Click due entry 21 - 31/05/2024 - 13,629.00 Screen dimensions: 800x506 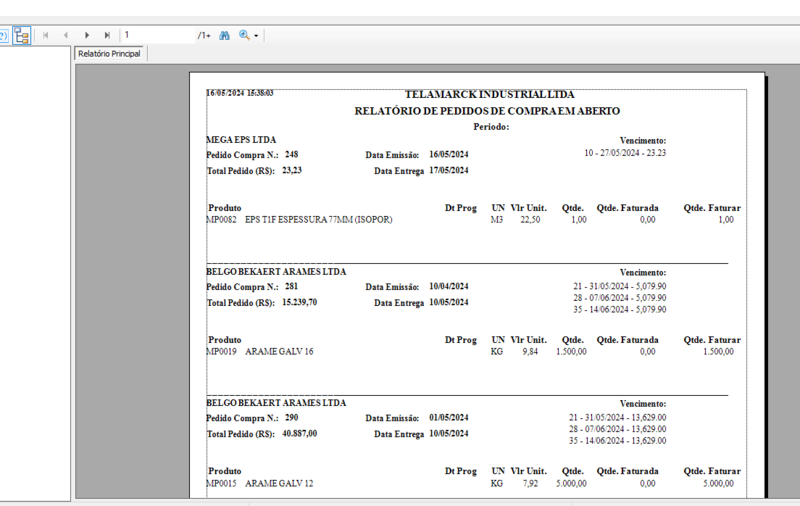pyautogui.click(x=617, y=418)
